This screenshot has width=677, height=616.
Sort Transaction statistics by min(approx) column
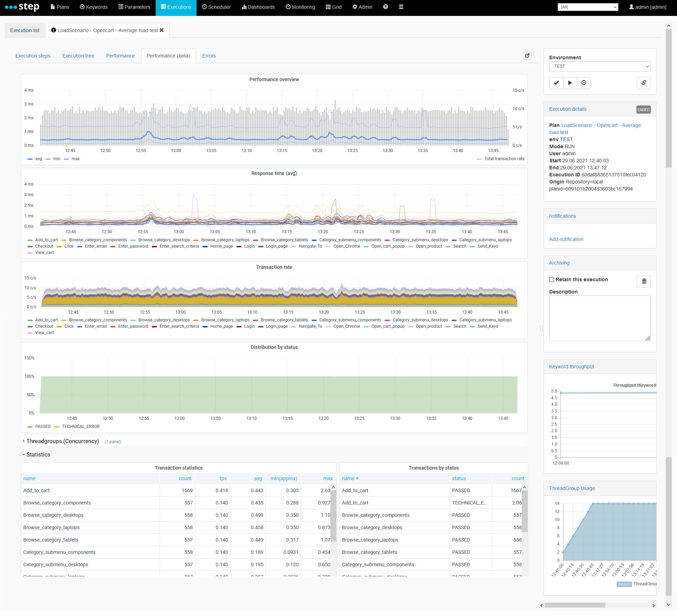click(x=284, y=478)
